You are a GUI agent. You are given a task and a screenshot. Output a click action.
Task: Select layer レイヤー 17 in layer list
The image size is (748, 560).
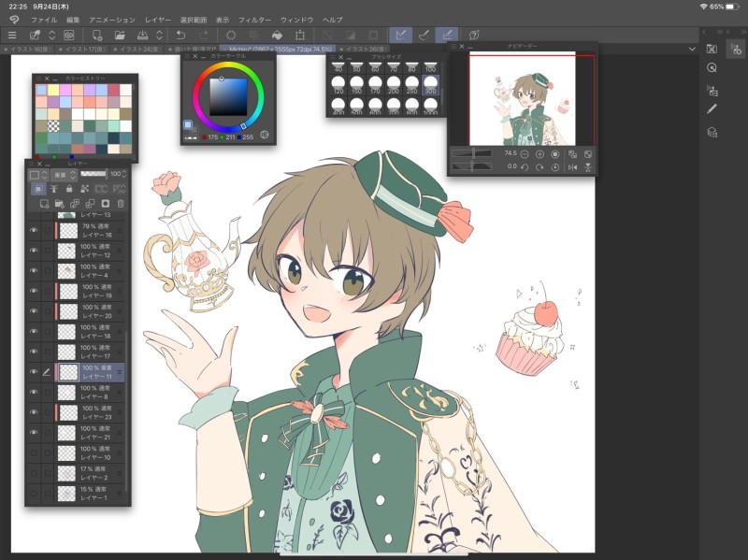[90, 352]
